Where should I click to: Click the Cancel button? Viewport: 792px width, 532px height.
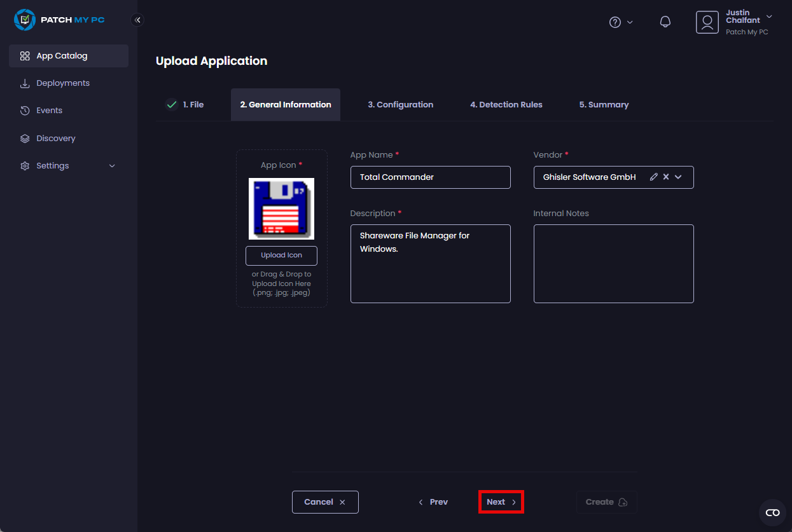click(325, 502)
